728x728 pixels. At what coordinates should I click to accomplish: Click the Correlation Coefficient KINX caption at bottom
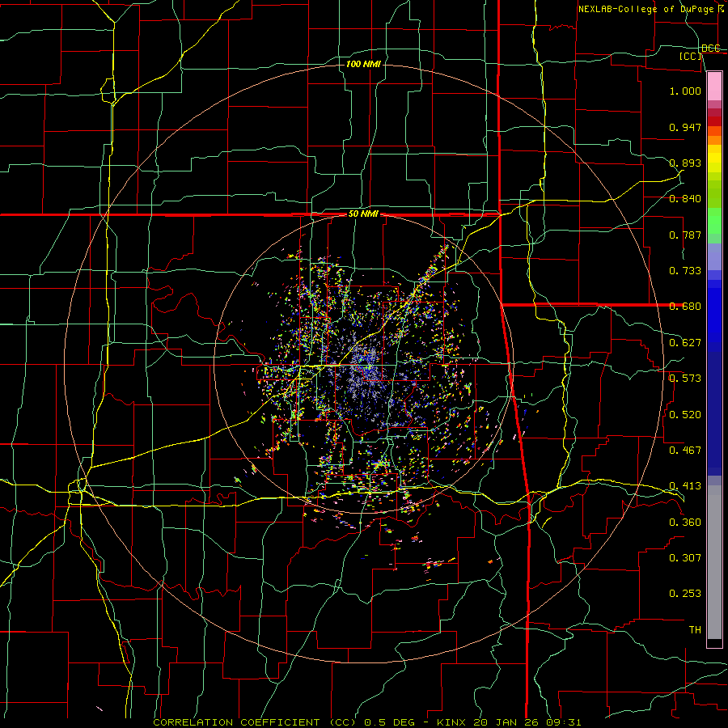366,722
